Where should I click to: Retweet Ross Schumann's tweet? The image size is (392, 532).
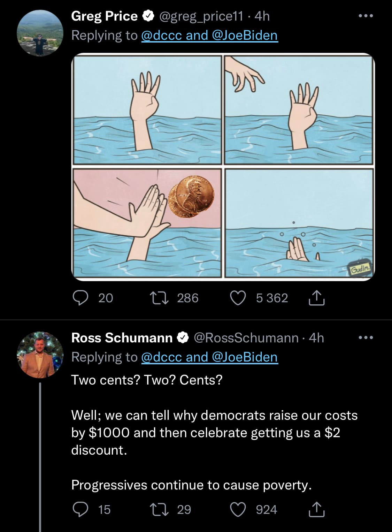pos(159,509)
